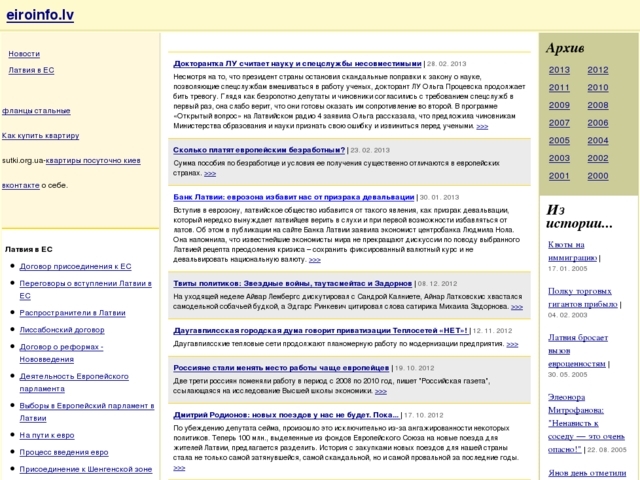Open Полку торговых гигантов прибыло link
The width and height of the screenshot is (640, 480).
[x=582, y=298]
